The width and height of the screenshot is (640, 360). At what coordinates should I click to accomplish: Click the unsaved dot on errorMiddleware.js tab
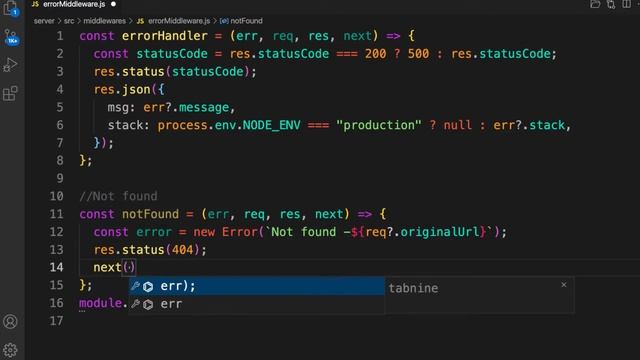click(113, 4)
